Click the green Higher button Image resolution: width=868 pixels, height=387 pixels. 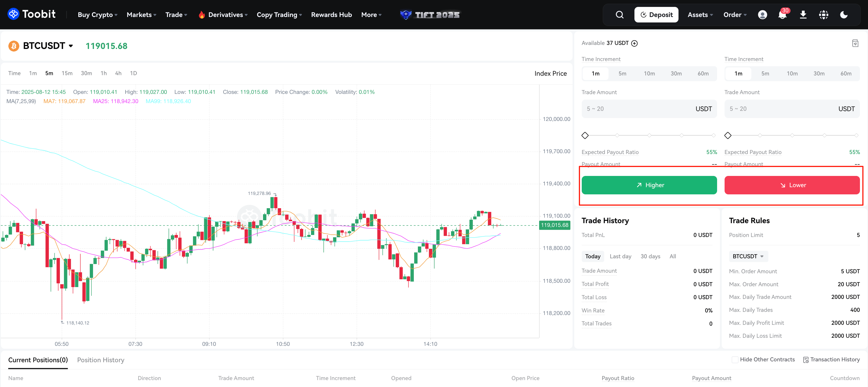649,185
